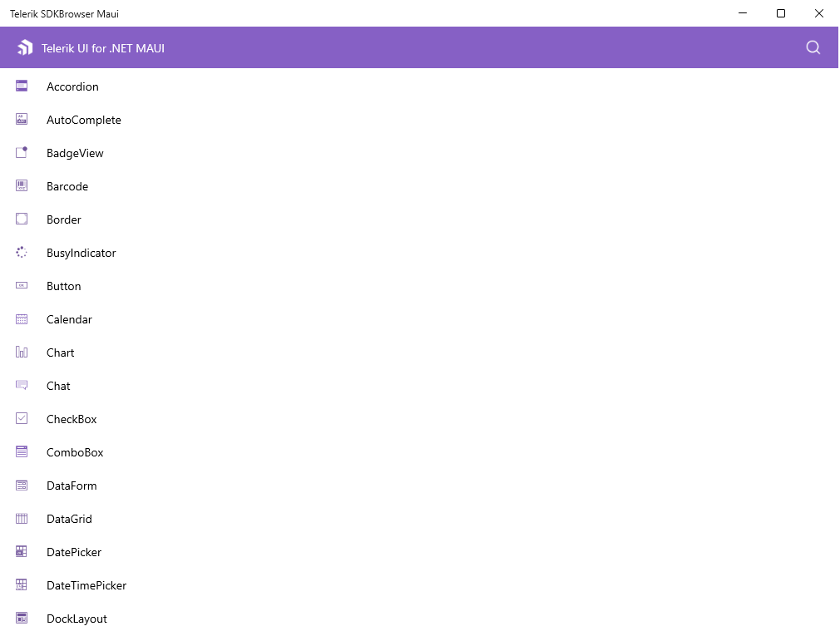Open the DateTimePicker component entry

pyautogui.click(x=86, y=584)
